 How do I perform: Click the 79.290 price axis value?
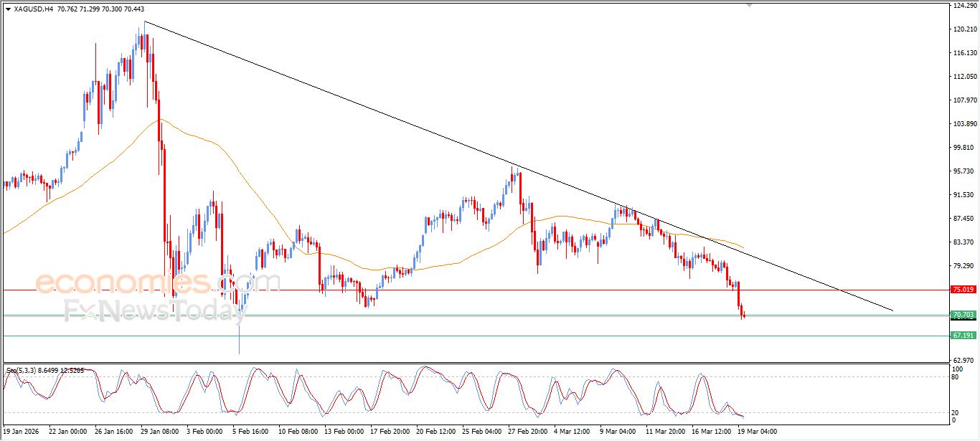click(x=965, y=266)
